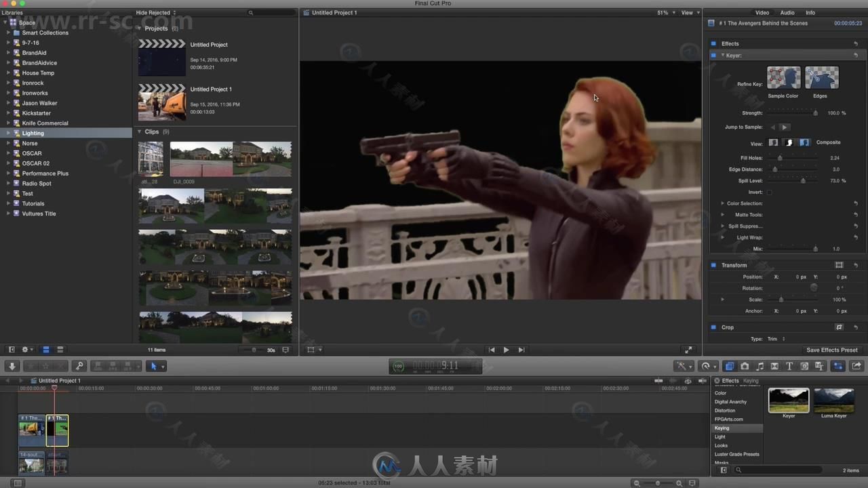Reset the Keyer effect parameters
The width and height of the screenshot is (868, 488).
[x=856, y=55]
